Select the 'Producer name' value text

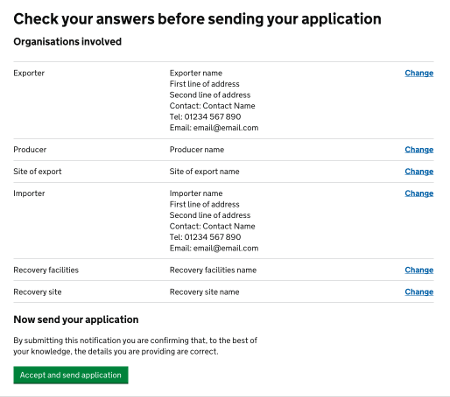click(197, 150)
